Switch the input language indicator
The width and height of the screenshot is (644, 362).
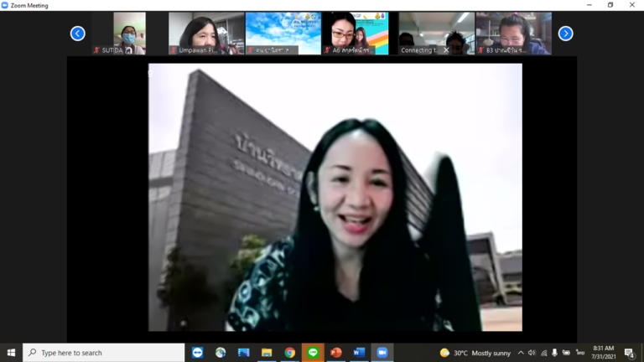(x=580, y=353)
